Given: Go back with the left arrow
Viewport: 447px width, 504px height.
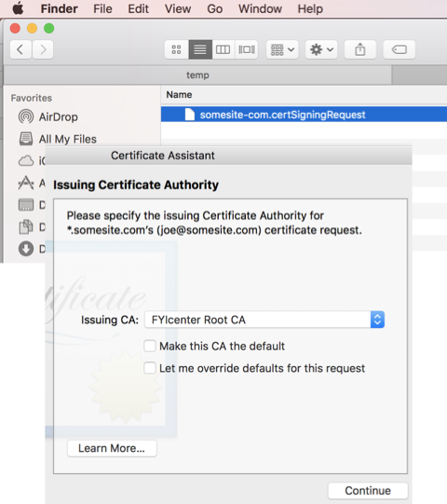Looking at the screenshot, I should pyautogui.click(x=20, y=49).
